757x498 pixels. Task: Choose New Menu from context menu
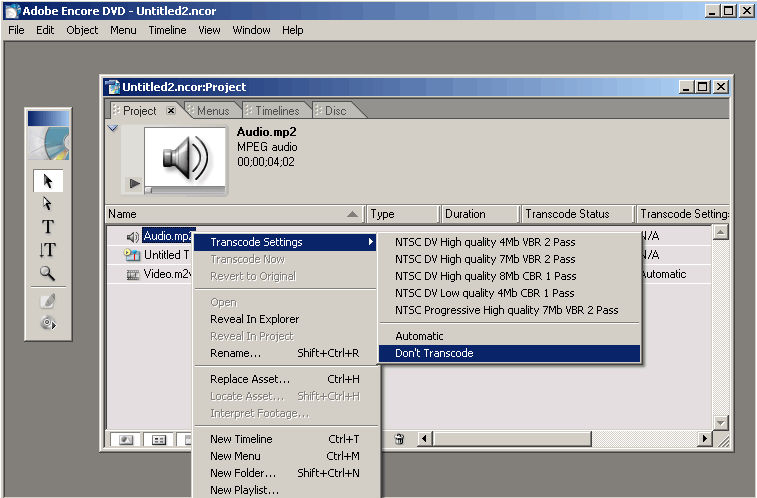tap(285, 456)
